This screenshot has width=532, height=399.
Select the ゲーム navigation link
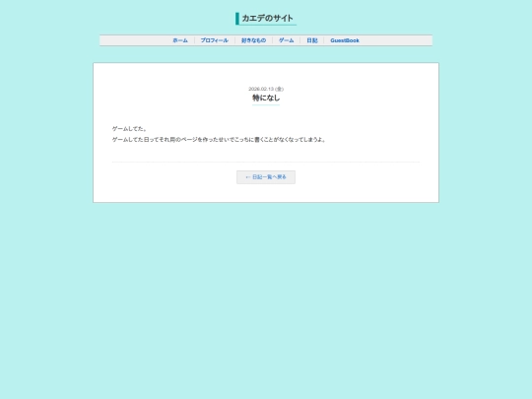pyautogui.click(x=287, y=40)
